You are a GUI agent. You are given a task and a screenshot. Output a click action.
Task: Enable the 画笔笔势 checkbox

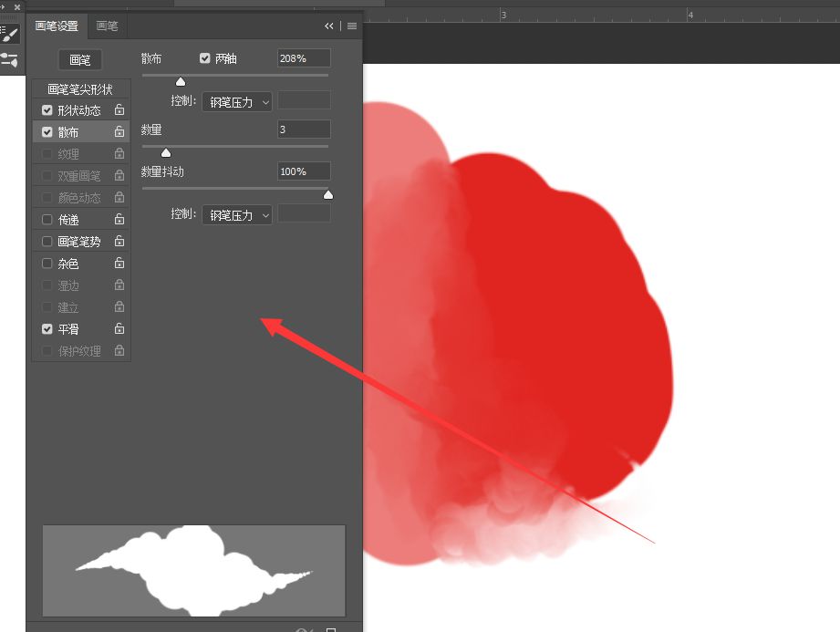click(x=47, y=242)
